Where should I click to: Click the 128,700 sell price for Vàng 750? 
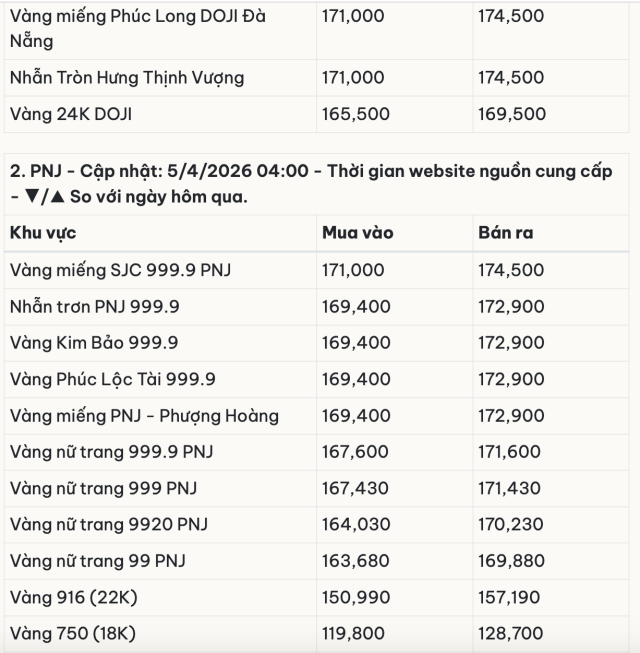[510, 634]
